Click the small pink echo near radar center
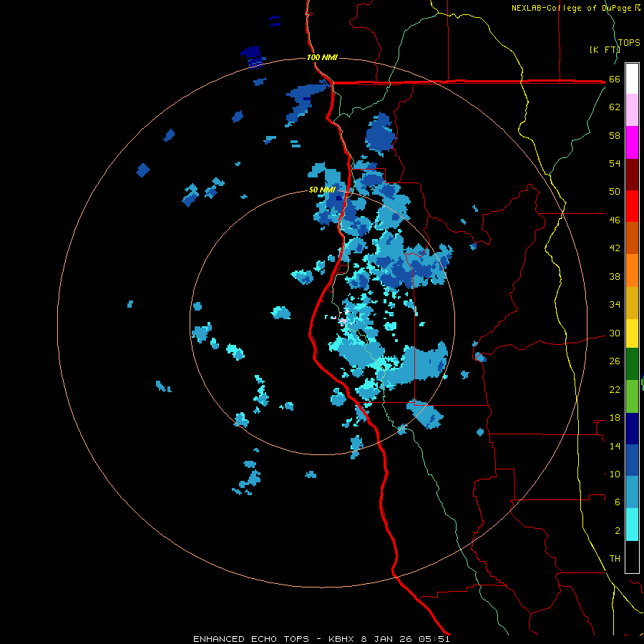 point(342,321)
